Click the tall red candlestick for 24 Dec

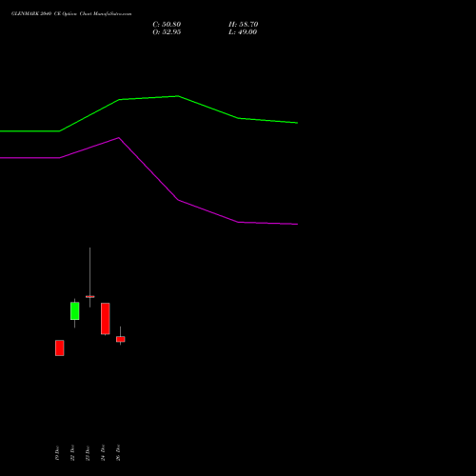(106, 319)
